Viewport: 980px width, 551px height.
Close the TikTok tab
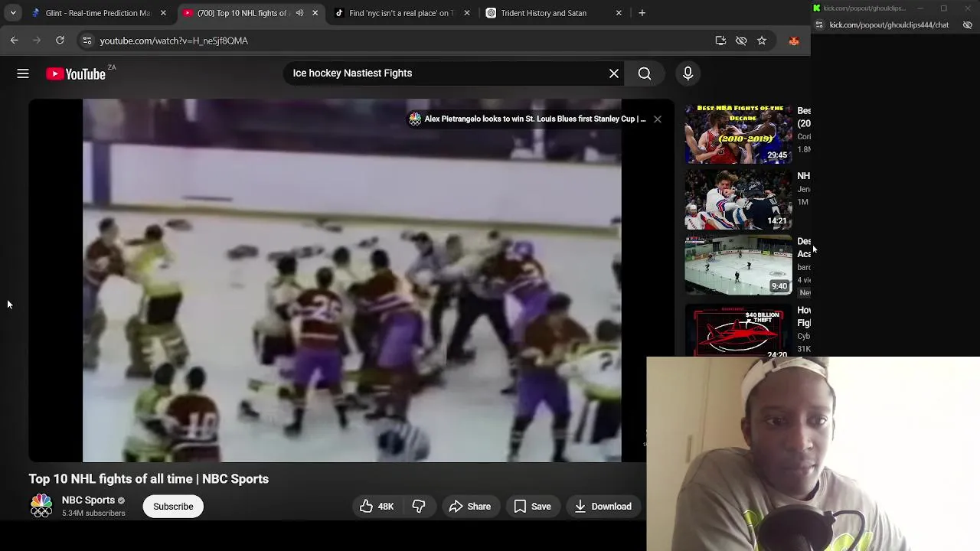(466, 13)
